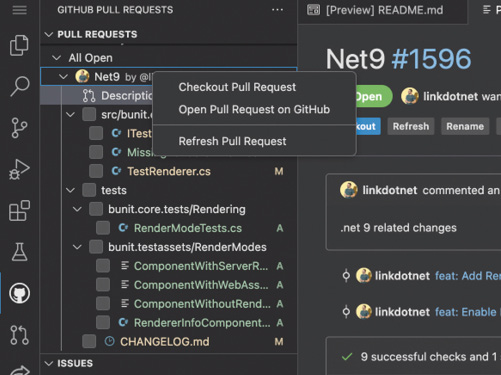Collapse the All Open category
The height and width of the screenshot is (375, 501).
tap(56, 58)
